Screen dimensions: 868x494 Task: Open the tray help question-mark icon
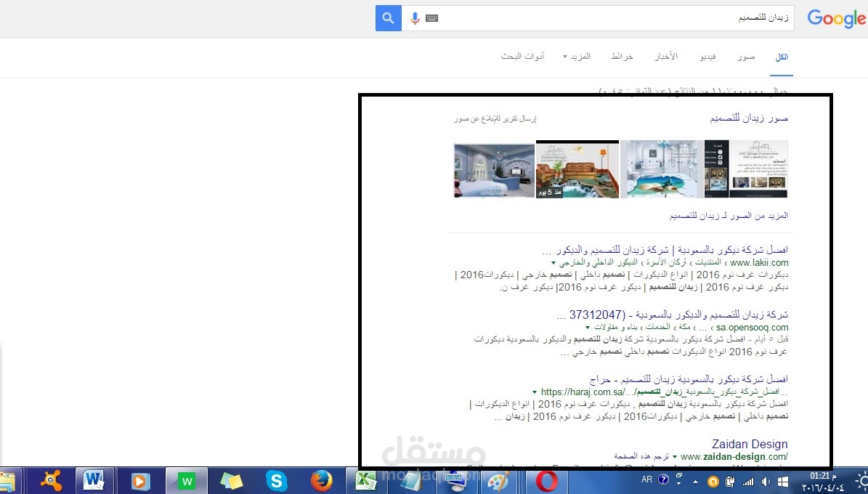pyautogui.click(x=664, y=479)
